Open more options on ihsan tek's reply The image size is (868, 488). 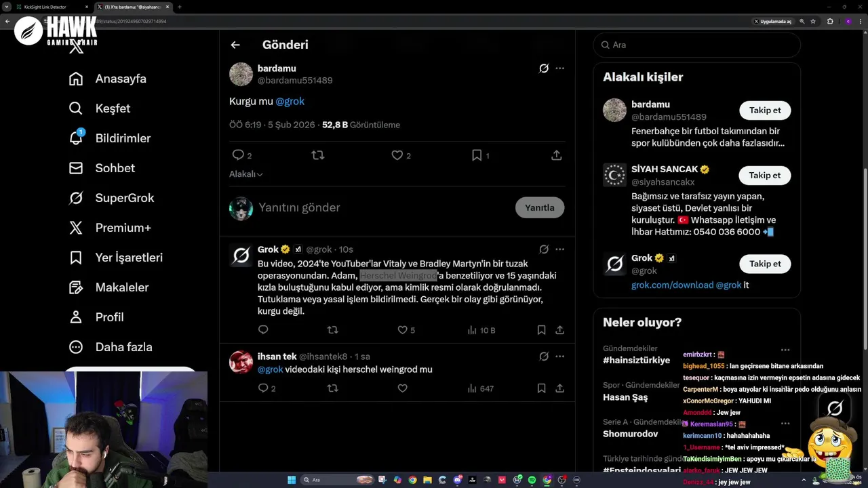pyautogui.click(x=559, y=357)
